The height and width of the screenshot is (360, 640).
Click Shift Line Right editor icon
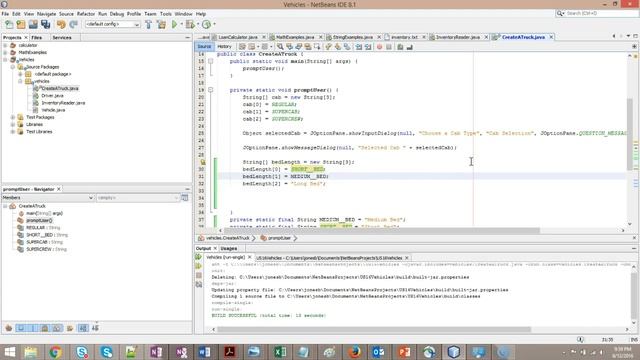tap(368, 47)
